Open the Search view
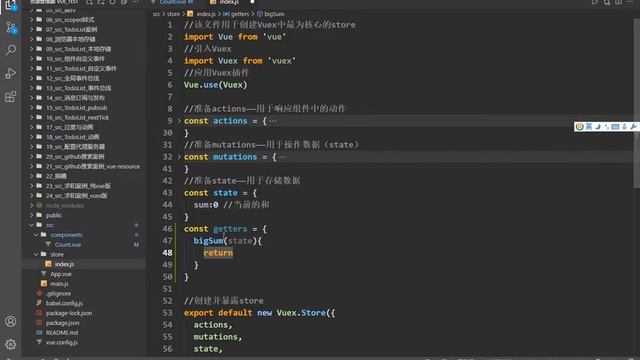This screenshot has width=640, height=360. tap(11, 50)
